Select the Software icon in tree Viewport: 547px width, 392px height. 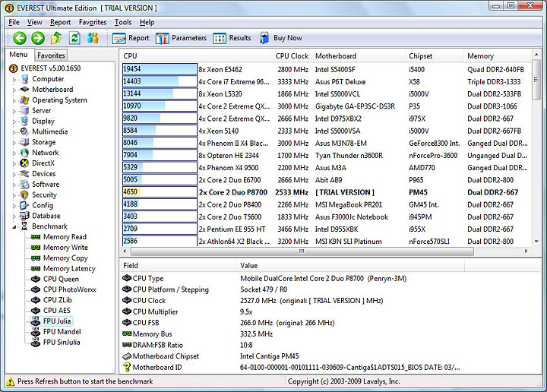point(24,184)
